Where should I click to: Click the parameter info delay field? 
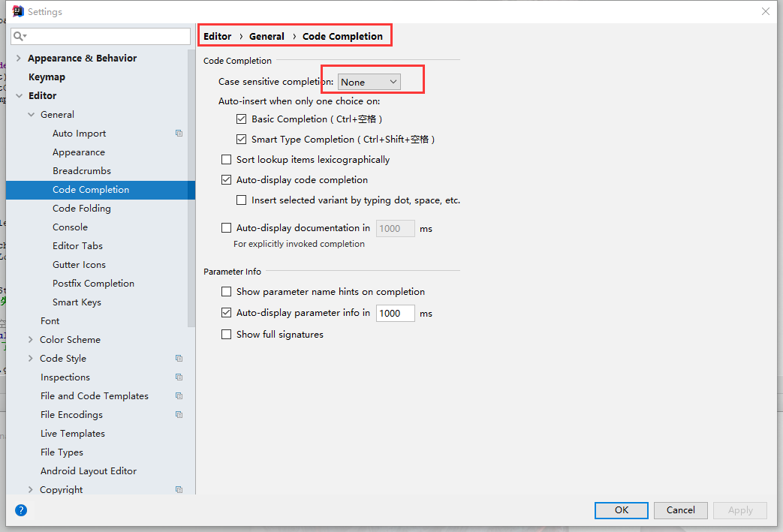[x=396, y=314]
